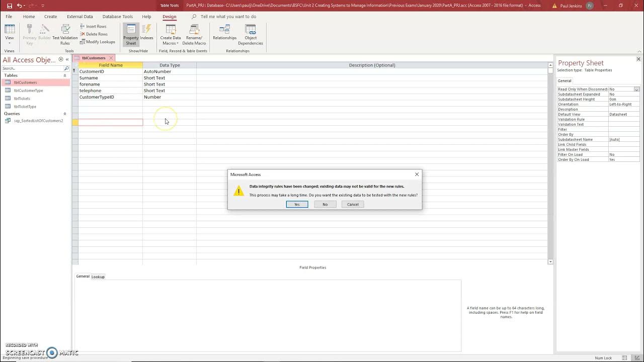Image resolution: width=644 pixels, height=362 pixels.
Task: Click Tell me what you want to do
Action: click(x=228, y=17)
